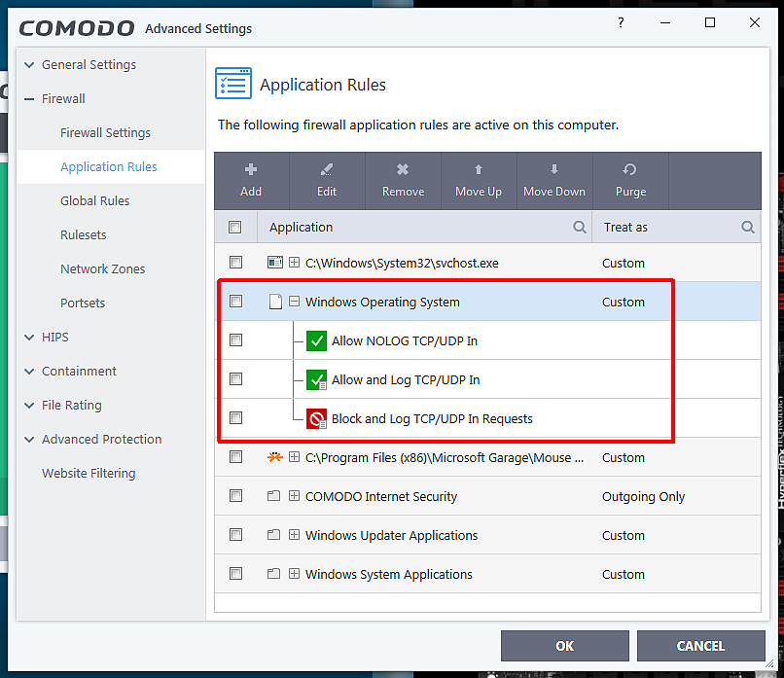Image resolution: width=784 pixels, height=678 pixels.
Task: Check the Allow NOLOG TCP/UDP In checkbox
Action: 235,340
